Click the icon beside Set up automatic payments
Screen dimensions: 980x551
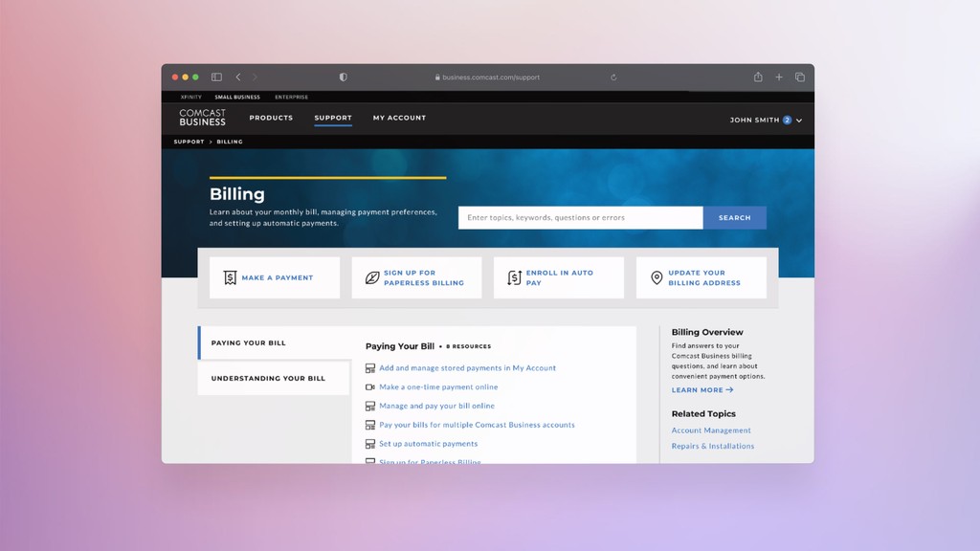click(x=370, y=444)
